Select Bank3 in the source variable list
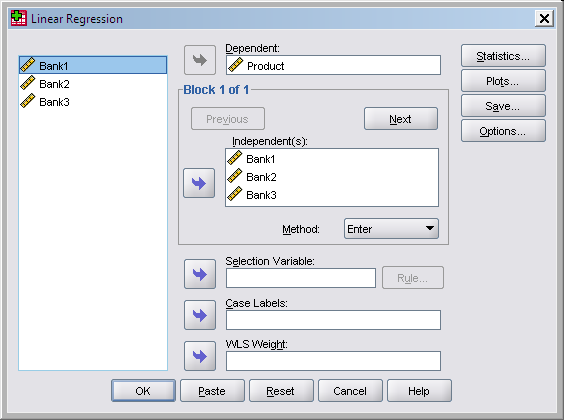The width and height of the screenshot is (564, 420). click(x=93, y=102)
